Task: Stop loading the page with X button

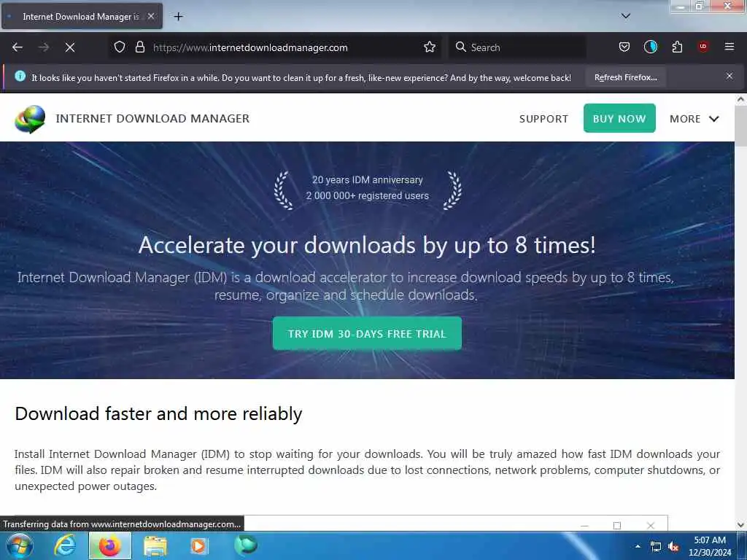Action: pyautogui.click(x=70, y=47)
